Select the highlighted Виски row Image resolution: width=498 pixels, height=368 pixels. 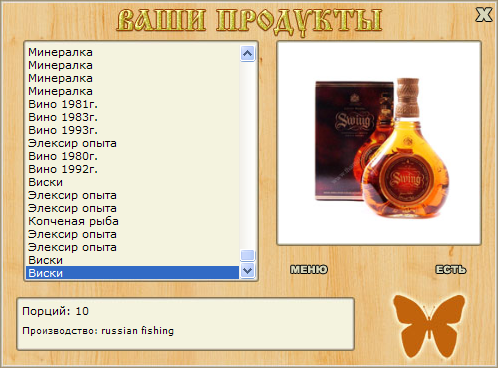(132, 273)
